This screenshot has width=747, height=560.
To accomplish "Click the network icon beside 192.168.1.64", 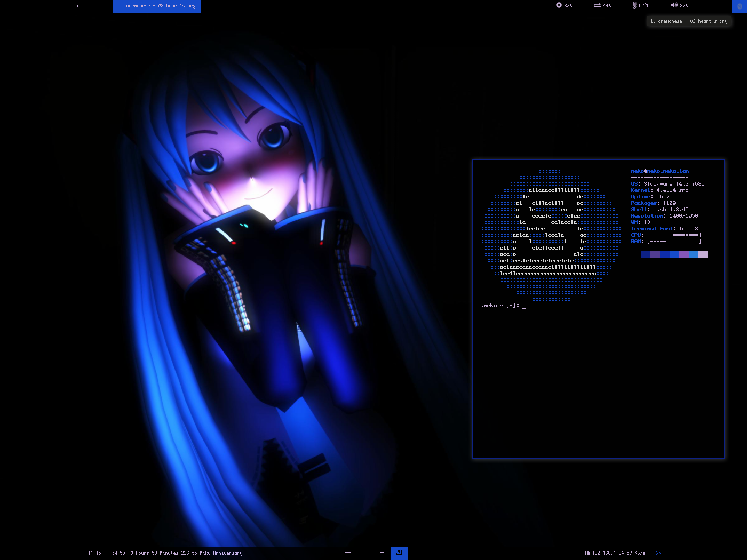I will tap(587, 553).
